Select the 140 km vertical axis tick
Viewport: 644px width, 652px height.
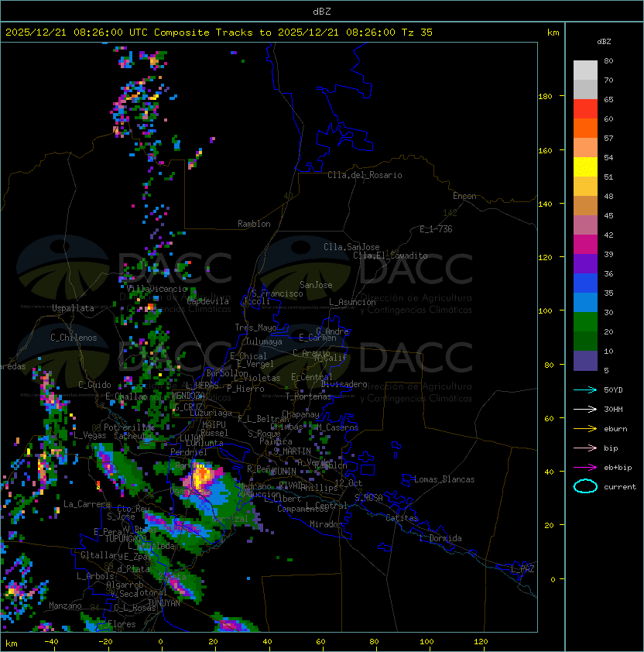[x=545, y=204]
